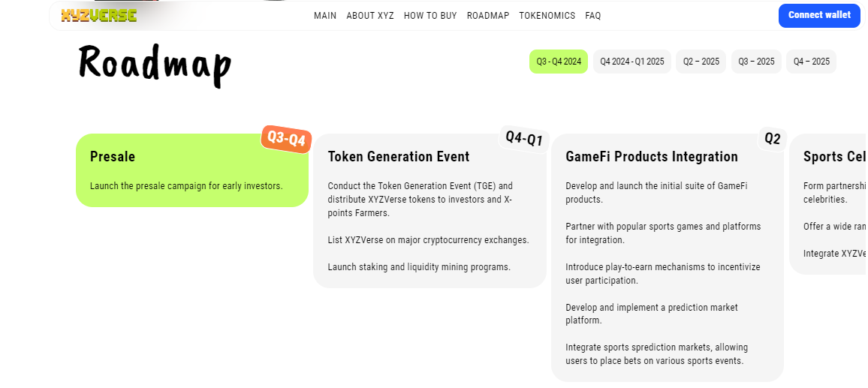Click the XYZVerse logo
Viewport: 868px width, 388px height.
pyautogui.click(x=99, y=15)
